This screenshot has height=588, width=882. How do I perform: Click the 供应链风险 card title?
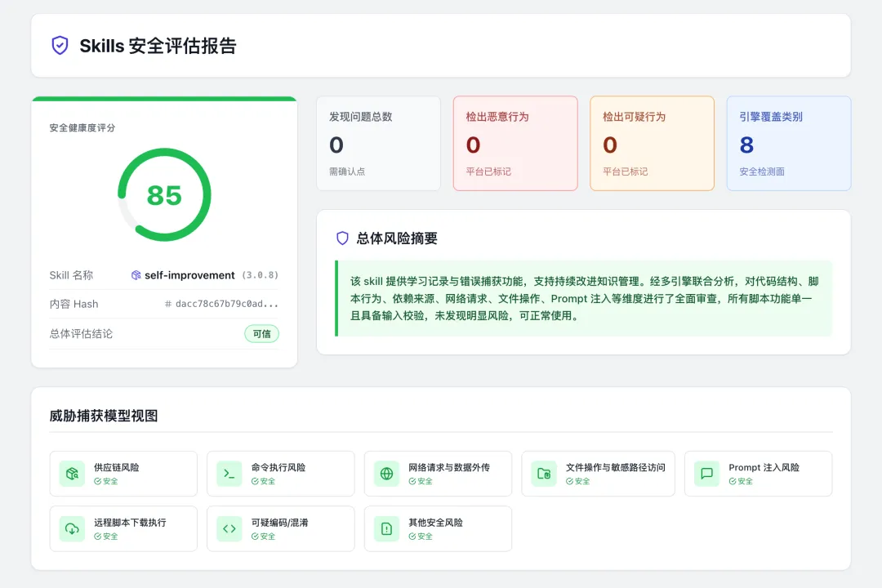117,468
